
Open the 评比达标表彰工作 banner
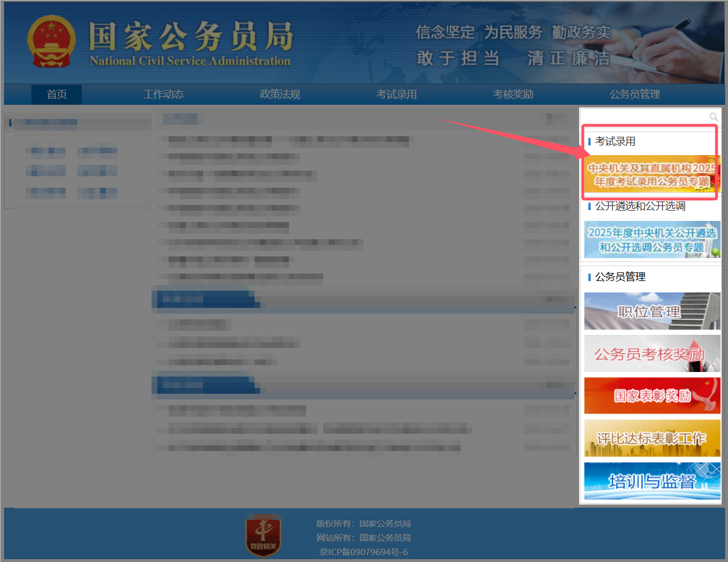point(652,438)
